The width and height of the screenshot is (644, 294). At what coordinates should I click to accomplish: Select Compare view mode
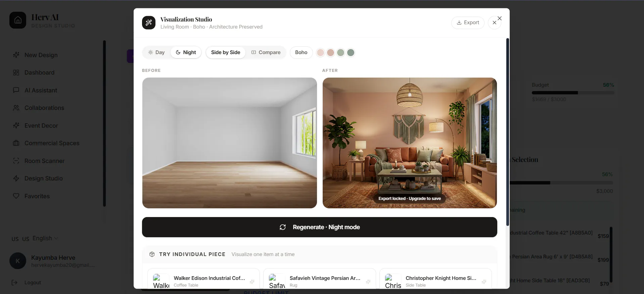point(266,52)
